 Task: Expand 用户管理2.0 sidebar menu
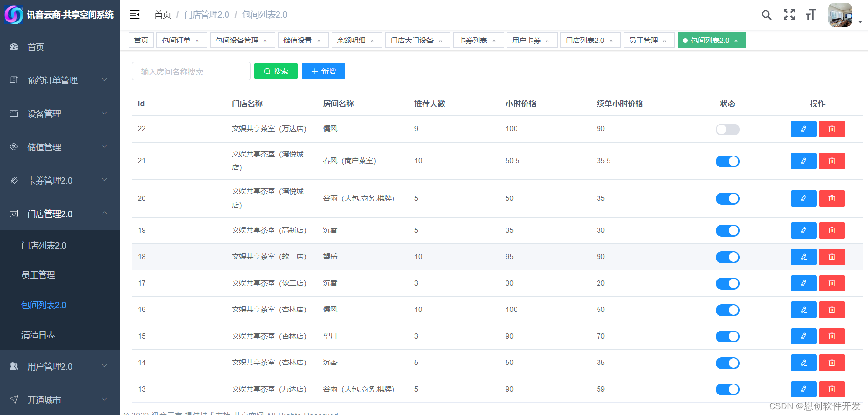pyautogui.click(x=60, y=366)
